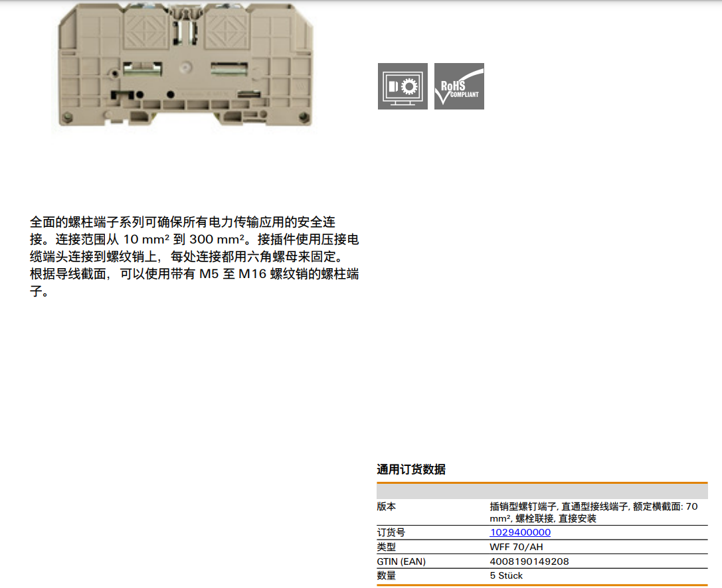Click the text line mentioning 10 mm² 到 300 mm²

pyautogui.click(x=195, y=239)
